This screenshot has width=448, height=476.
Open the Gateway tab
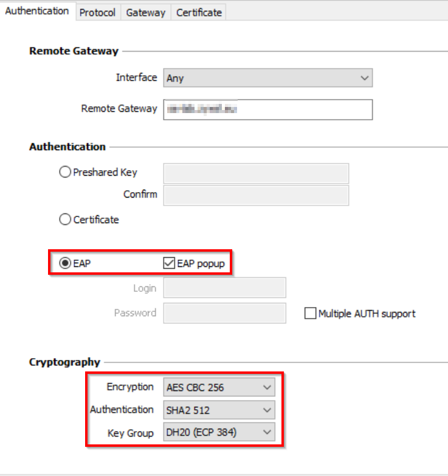(145, 12)
